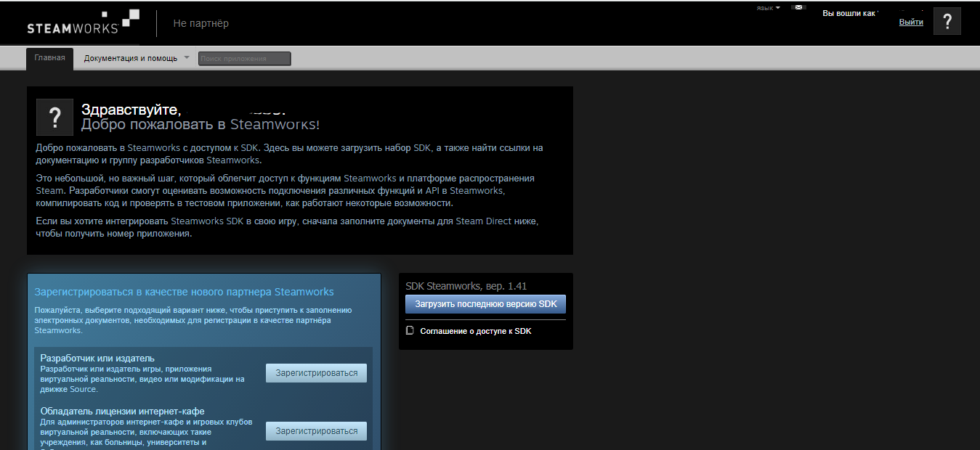Click the Не партнёр status text

coord(201,23)
